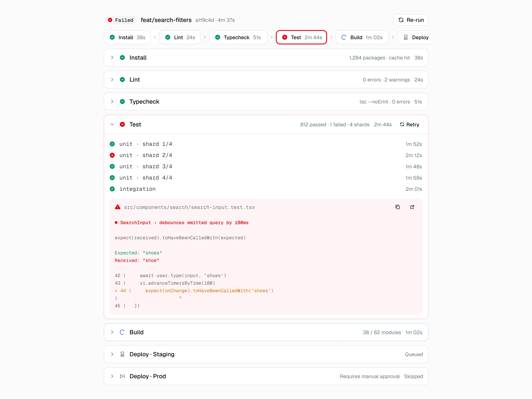Select the Test stage tab
532x399 pixels.
point(301,37)
